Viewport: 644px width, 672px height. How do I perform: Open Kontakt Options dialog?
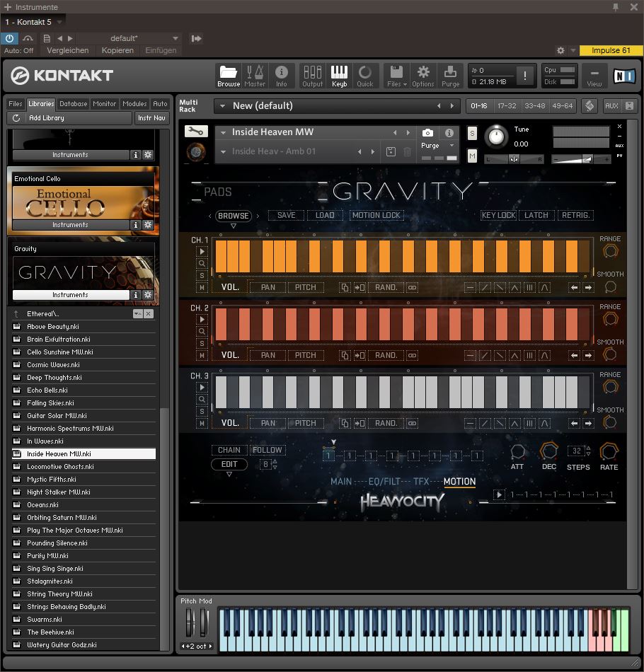423,76
